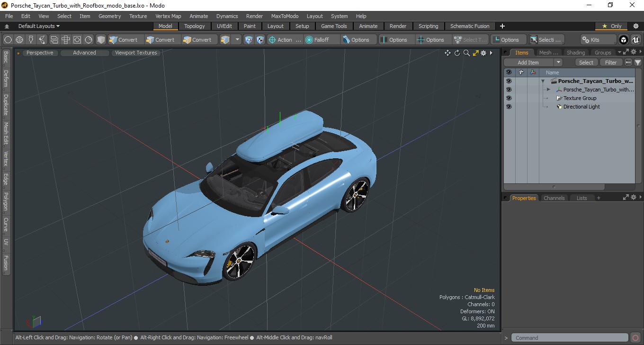
Task: Click the collapse toolbar arrow left of Default Layouts
Action: pos(7,26)
